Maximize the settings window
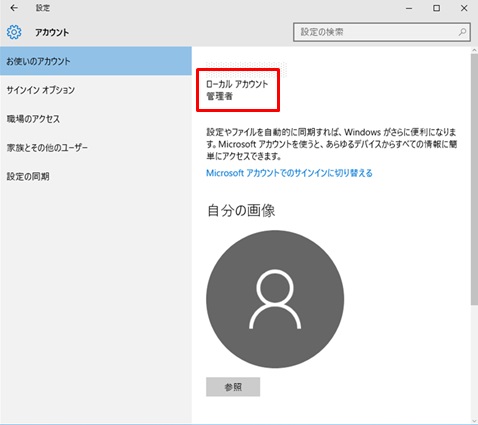This screenshot has width=478, height=425. [436, 8]
